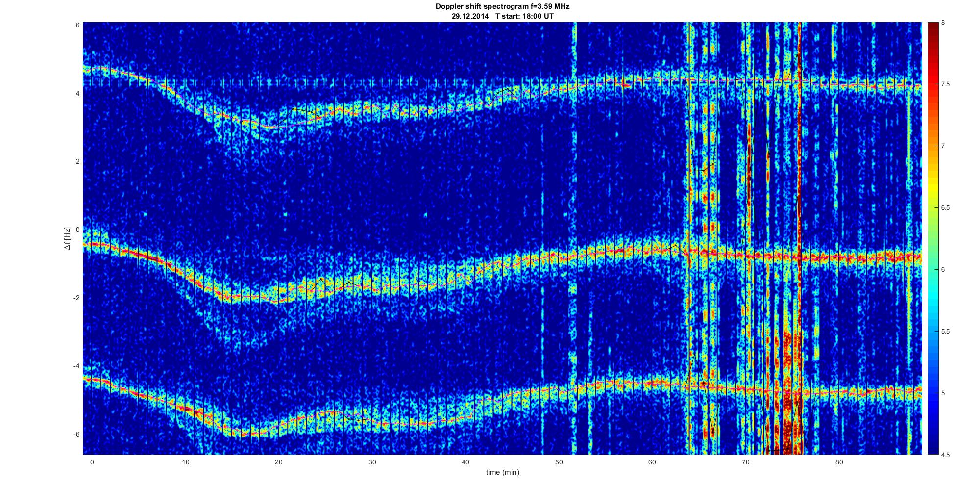The width and height of the screenshot is (980, 488).
Task: Click the colorbar tick label "5.5"
Action: (x=945, y=332)
